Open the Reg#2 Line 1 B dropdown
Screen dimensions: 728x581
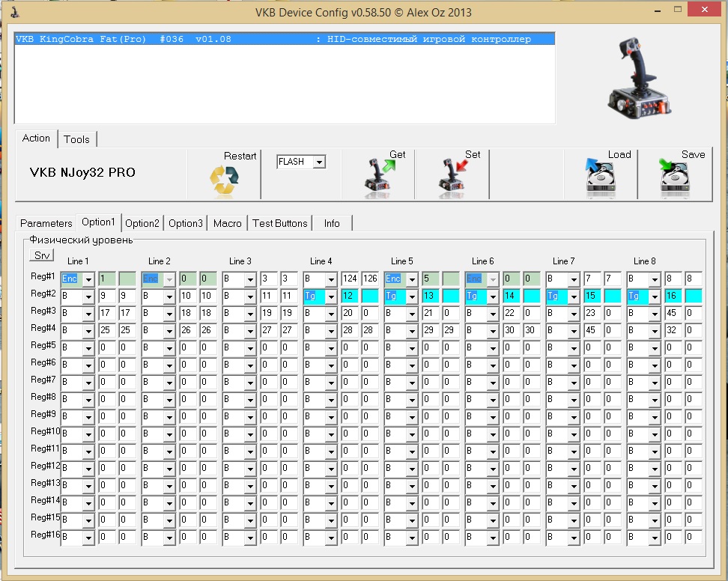88,296
